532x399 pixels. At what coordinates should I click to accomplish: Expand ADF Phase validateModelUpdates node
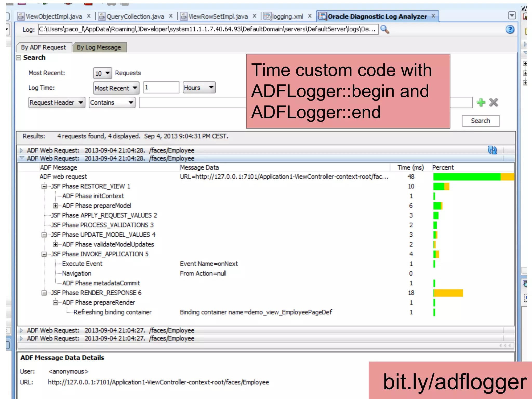point(55,244)
